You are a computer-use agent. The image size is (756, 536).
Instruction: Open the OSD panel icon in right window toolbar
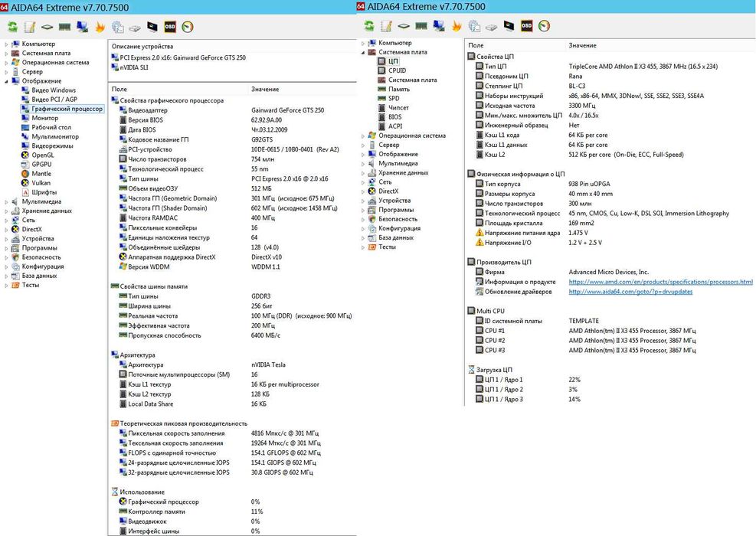tap(526, 25)
